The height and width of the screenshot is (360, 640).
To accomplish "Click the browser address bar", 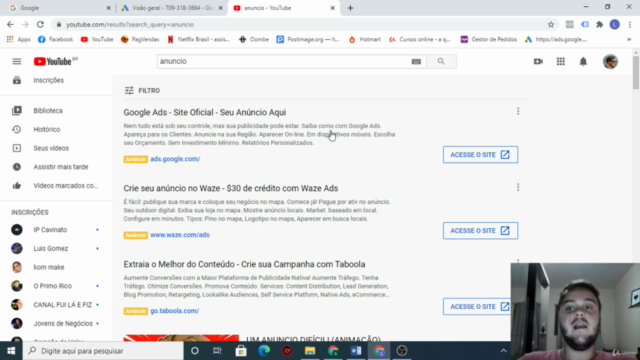I will [302, 24].
